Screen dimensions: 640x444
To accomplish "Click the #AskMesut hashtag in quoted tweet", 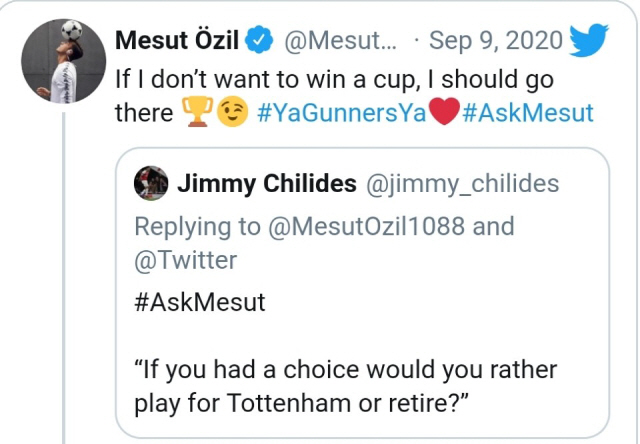I will [x=199, y=302].
